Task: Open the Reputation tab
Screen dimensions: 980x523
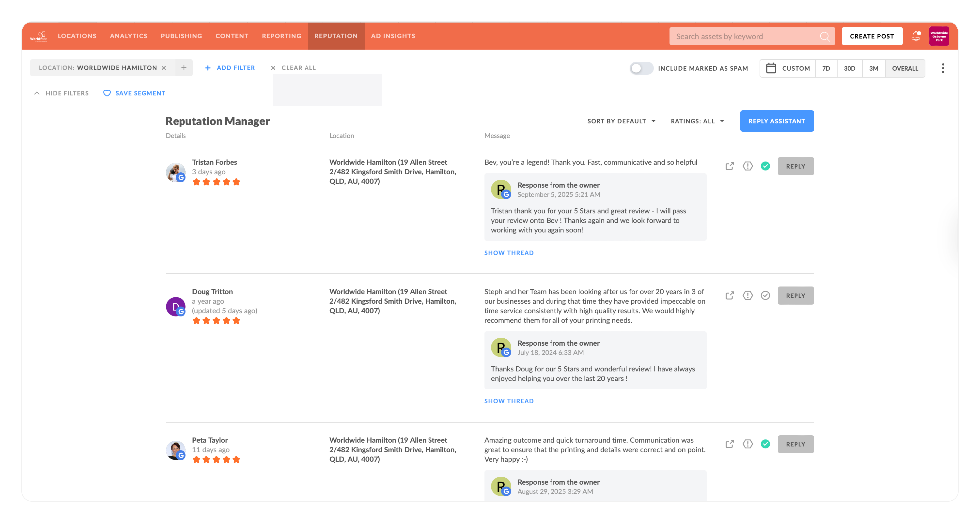Action: tap(336, 36)
